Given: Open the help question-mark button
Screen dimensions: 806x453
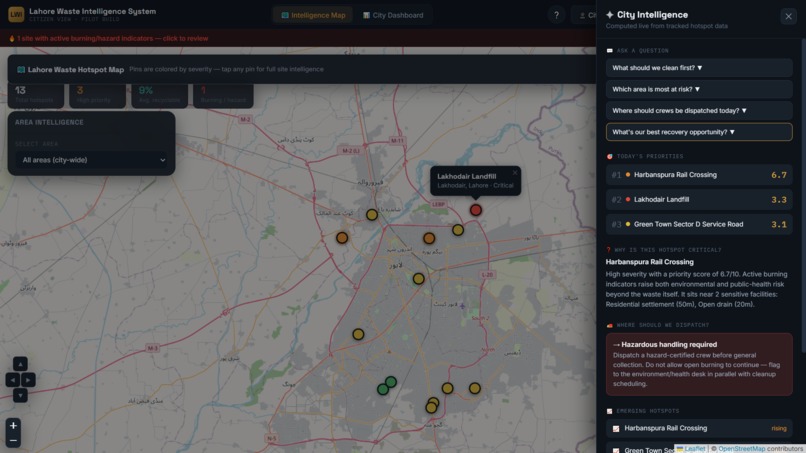Looking at the screenshot, I should click(556, 15).
